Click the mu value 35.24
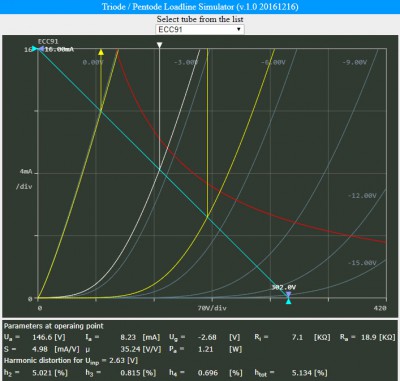The height and width of the screenshot is (381, 400). coord(131,349)
